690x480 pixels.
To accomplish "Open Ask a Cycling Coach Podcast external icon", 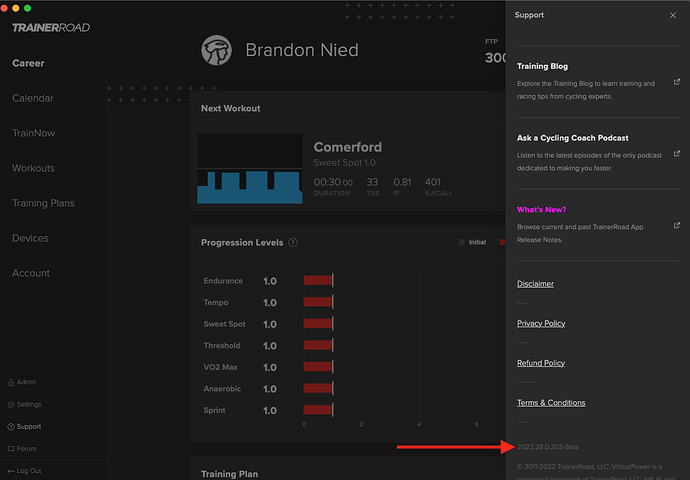I will 677,154.
